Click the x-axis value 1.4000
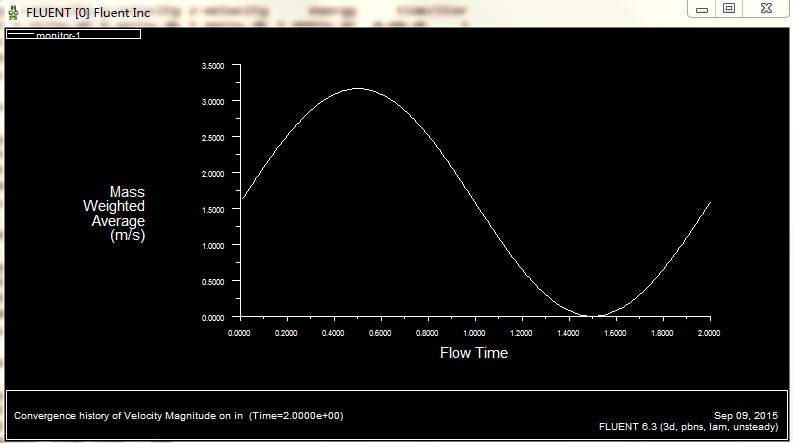793x443 pixels. 568,333
